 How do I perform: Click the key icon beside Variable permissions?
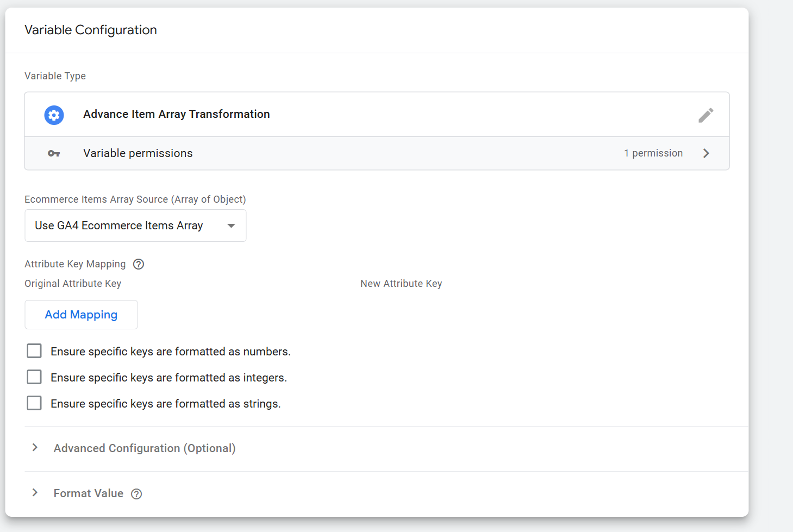(54, 153)
